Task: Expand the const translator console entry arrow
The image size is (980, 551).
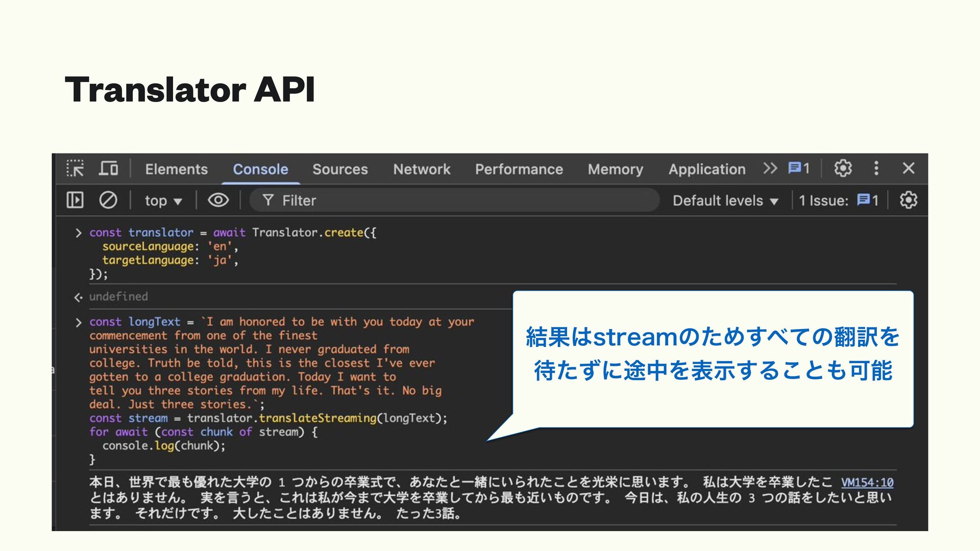Action: point(78,233)
